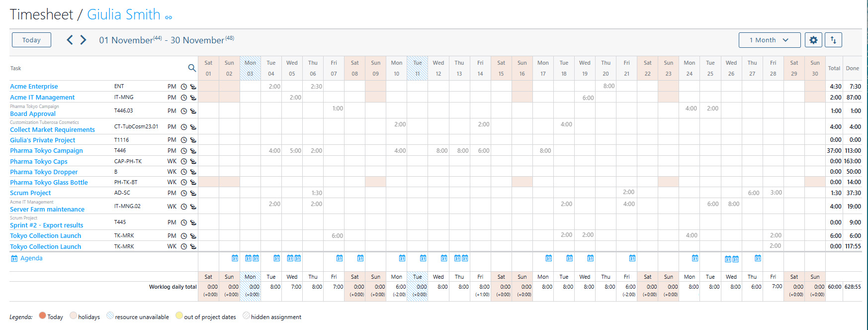Viewport: 868px width, 330px height.
Task: Open the Acme Enterprise task
Action: [34, 87]
